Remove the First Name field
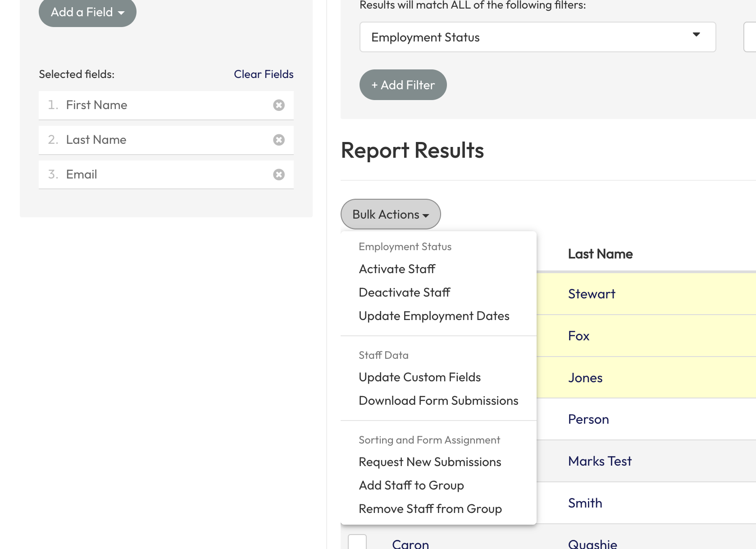 (279, 105)
